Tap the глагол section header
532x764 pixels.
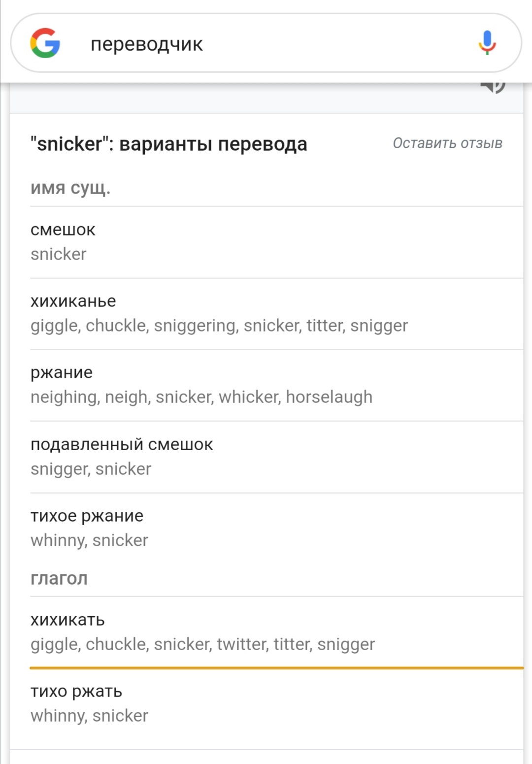59,578
